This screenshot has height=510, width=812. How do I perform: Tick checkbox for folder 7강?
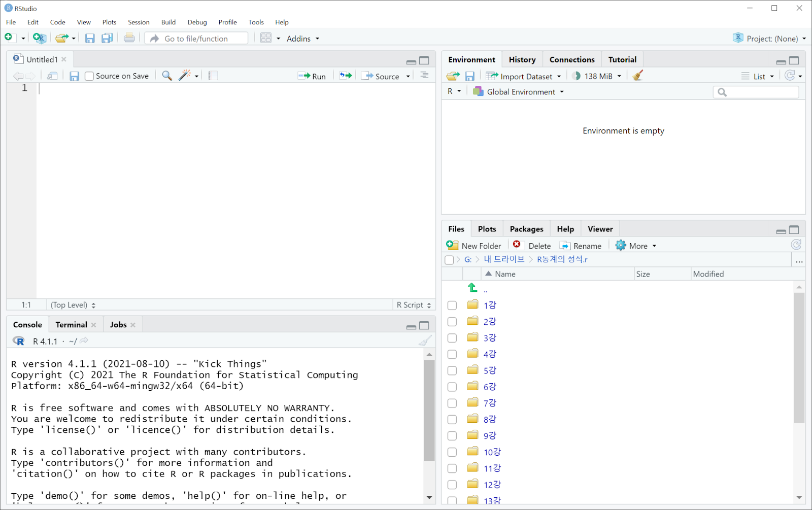click(x=452, y=403)
